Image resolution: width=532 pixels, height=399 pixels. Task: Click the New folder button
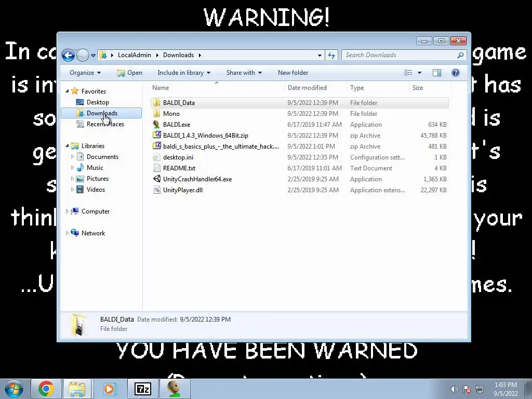pos(293,73)
